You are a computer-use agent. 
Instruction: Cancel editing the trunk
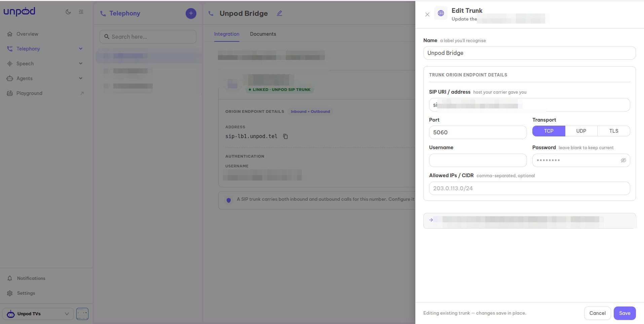coord(598,313)
